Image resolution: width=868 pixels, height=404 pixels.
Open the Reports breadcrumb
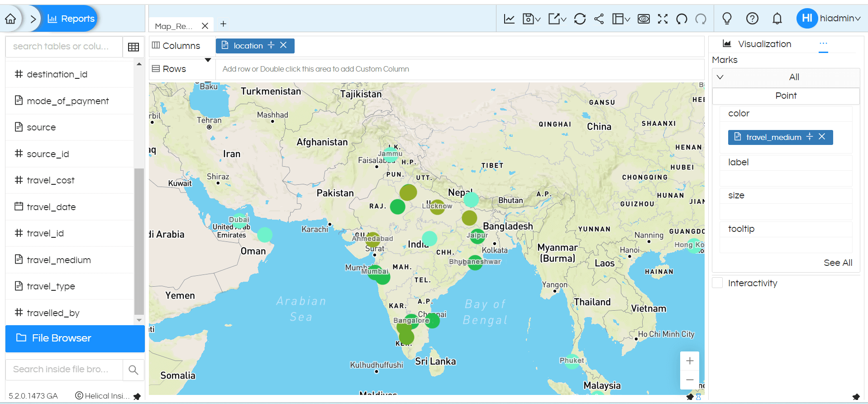pos(71,19)
